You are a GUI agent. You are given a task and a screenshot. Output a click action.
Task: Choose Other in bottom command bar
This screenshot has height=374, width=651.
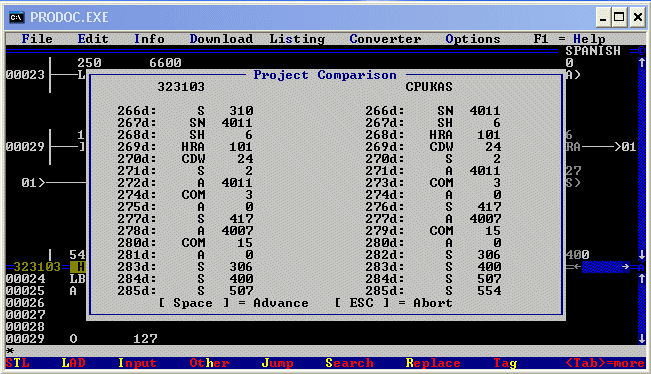pos(209,363)
